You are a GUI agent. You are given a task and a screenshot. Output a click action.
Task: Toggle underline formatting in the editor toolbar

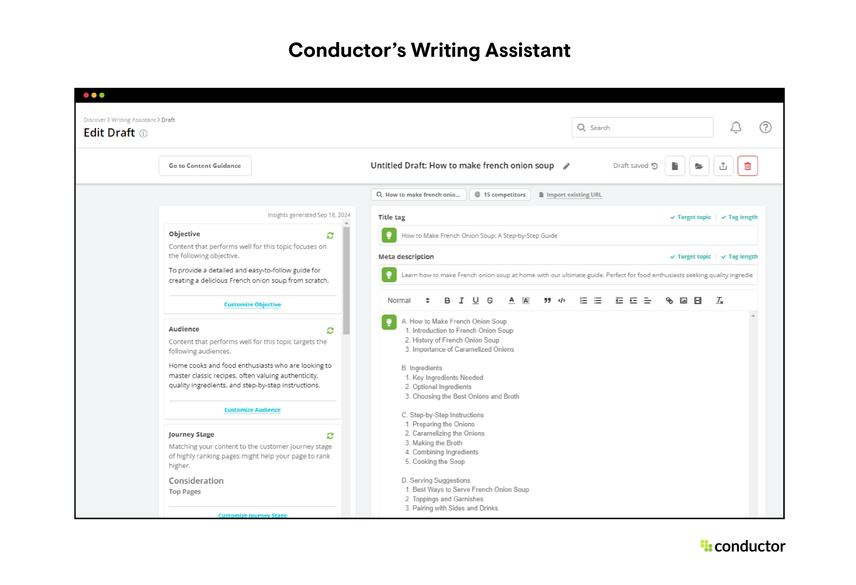coord(475,301)
